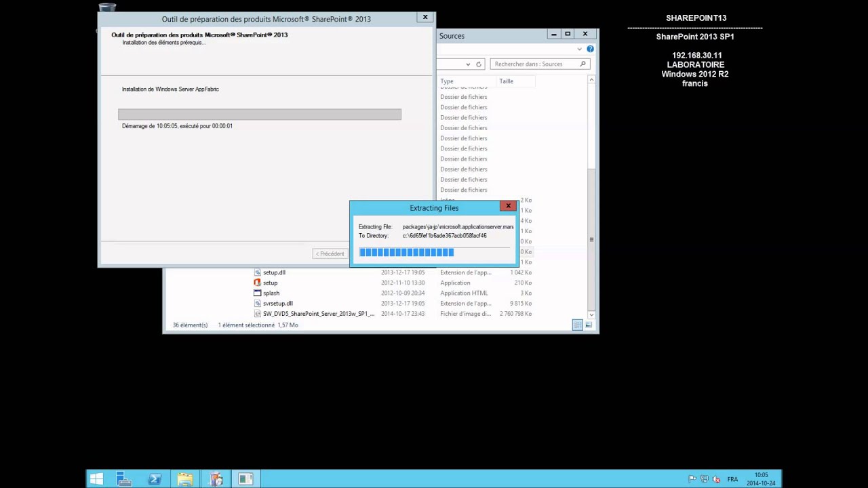Click the splash file icon
This screenshot has width=868, height=488.
click(258, 293)
